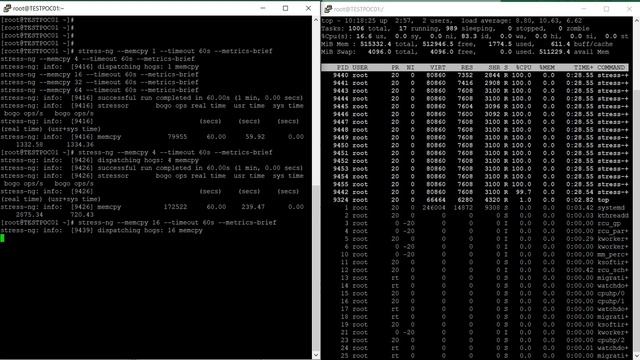The image size is (640, 360).
Task: Click the MiB Swap 4096.0 total value
Action: [379, 52]
